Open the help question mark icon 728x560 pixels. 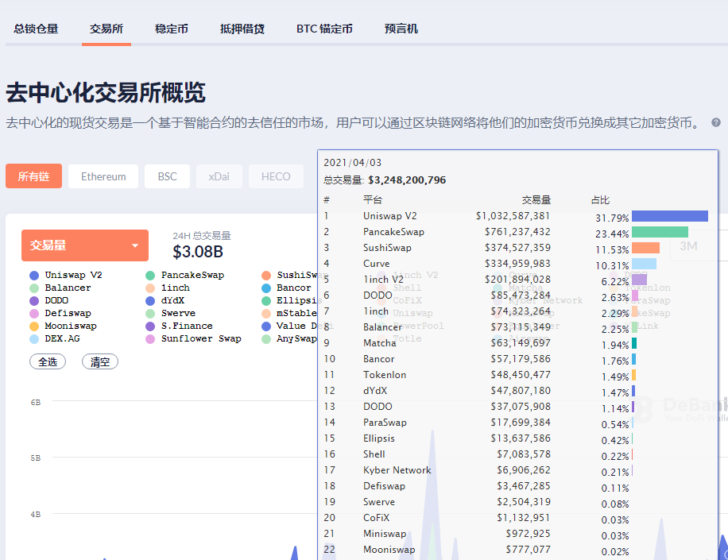tap(716, 122)
